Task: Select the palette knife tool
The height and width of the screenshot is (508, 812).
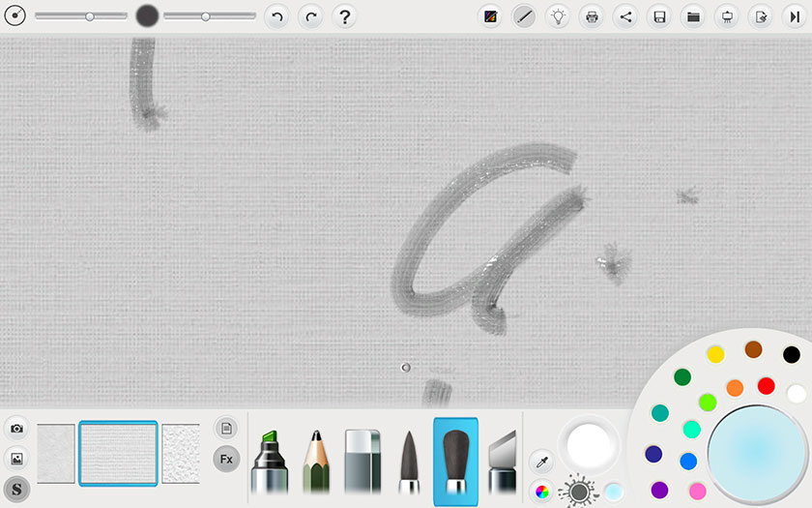Action: 503,462
